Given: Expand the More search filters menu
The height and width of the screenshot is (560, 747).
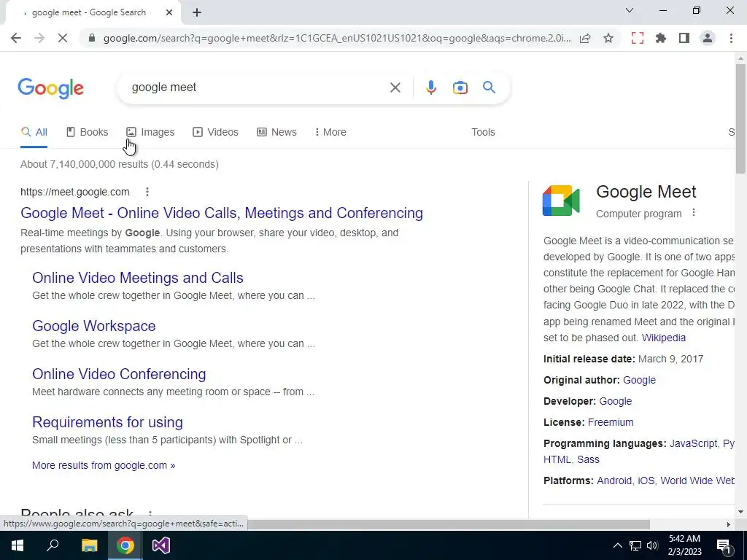Looking at the screenshot, I should (330, 133).
